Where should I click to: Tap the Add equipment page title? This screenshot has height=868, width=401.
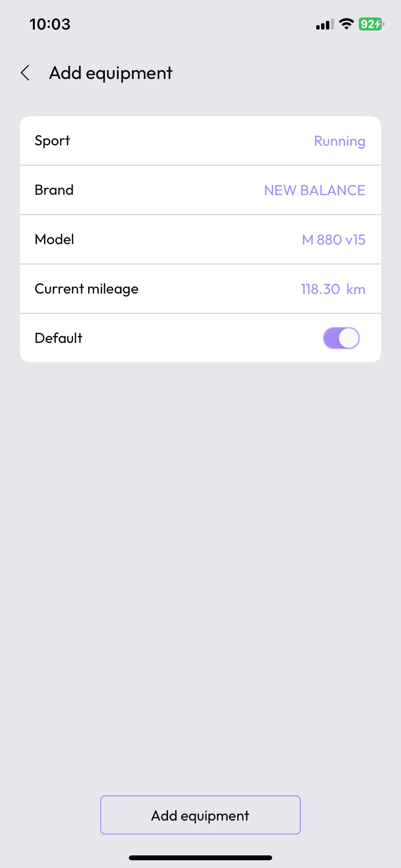point(111,73)
